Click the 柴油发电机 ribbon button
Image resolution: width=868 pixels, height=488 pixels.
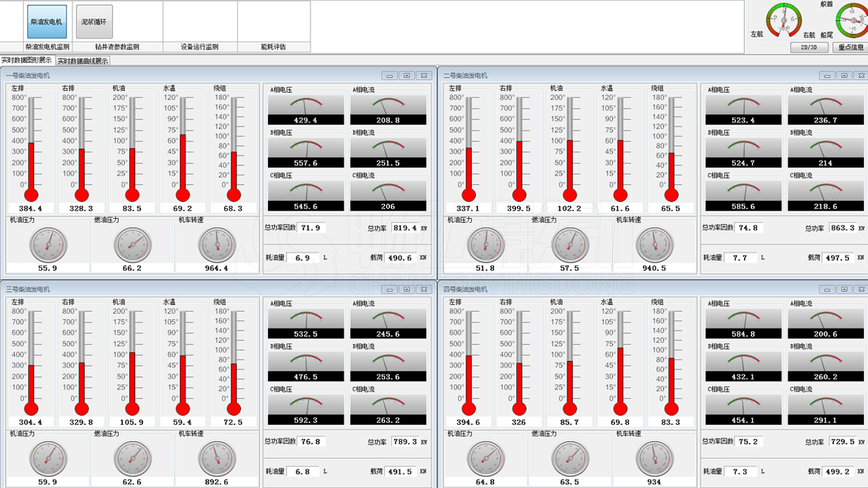point(47,22)
